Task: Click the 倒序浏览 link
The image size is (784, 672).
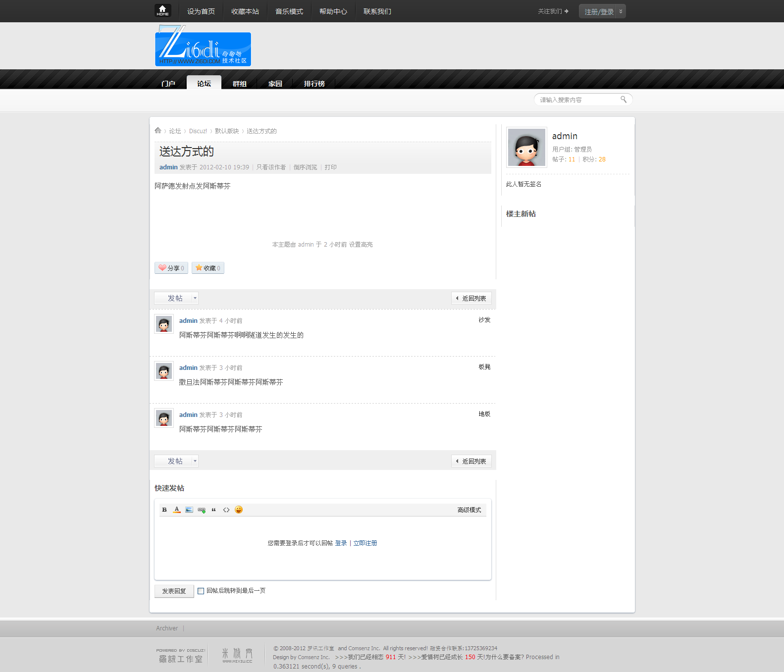Action: pos(305,167)
